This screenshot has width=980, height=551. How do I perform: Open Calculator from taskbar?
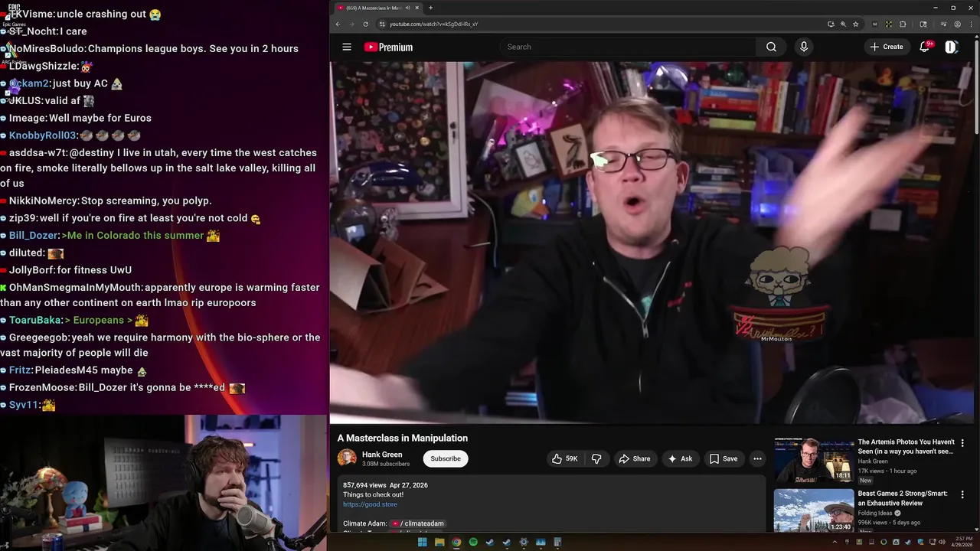tap(557, 543)
